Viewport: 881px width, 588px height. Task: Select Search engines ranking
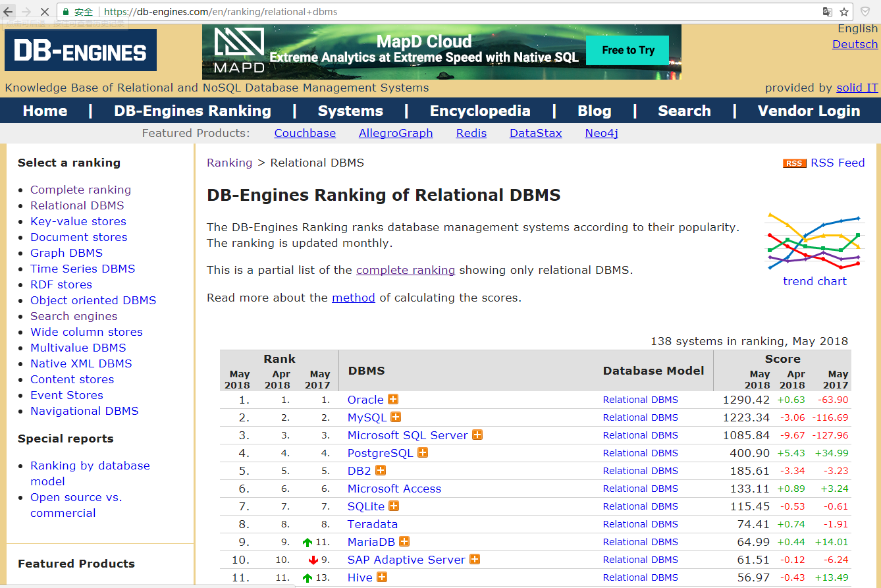74,316
